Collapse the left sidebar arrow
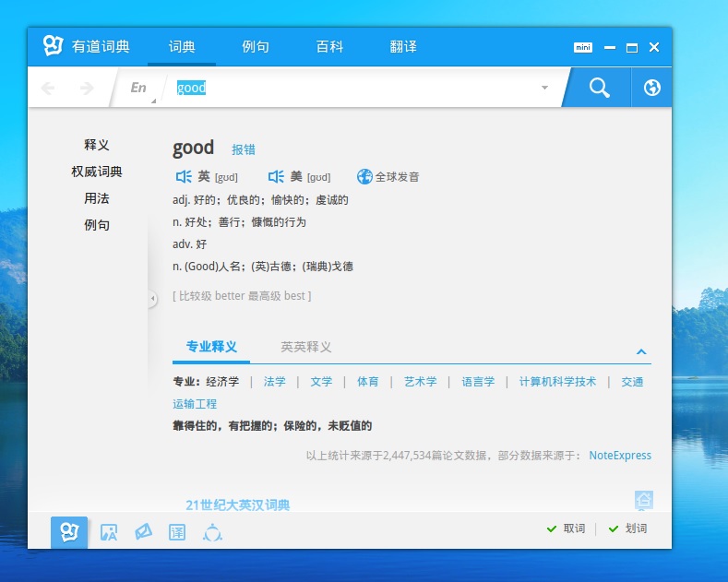Viewport: 728px width, 582px height. click(153, 299)
